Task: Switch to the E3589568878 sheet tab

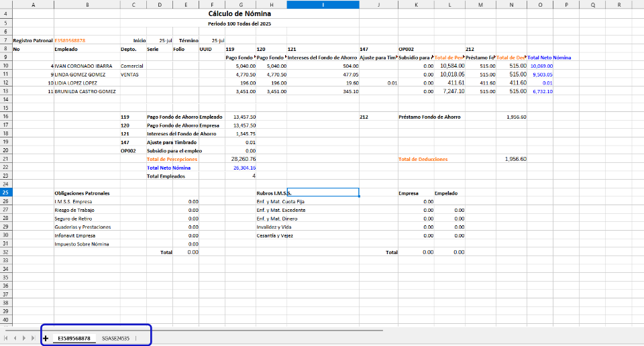Action: point(74,338)
